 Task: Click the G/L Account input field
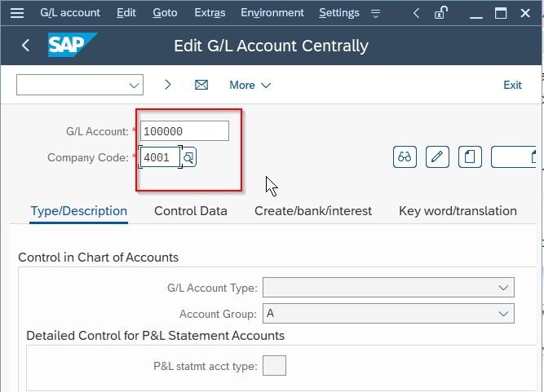(184, 131)
